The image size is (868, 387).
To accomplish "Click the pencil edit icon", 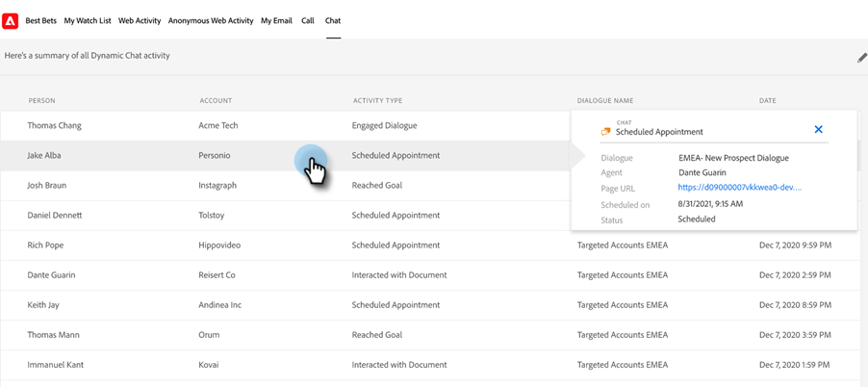I will 862,57.
